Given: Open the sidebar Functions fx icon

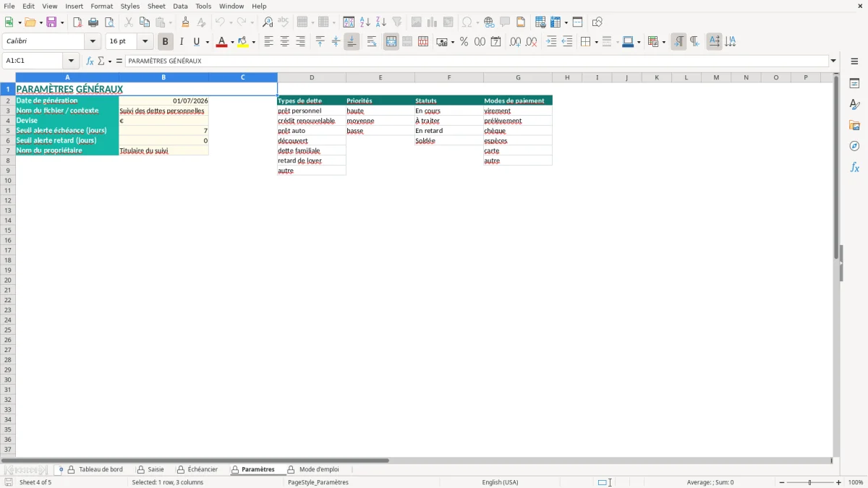Looking at the screenshot, I should point(854,167).
